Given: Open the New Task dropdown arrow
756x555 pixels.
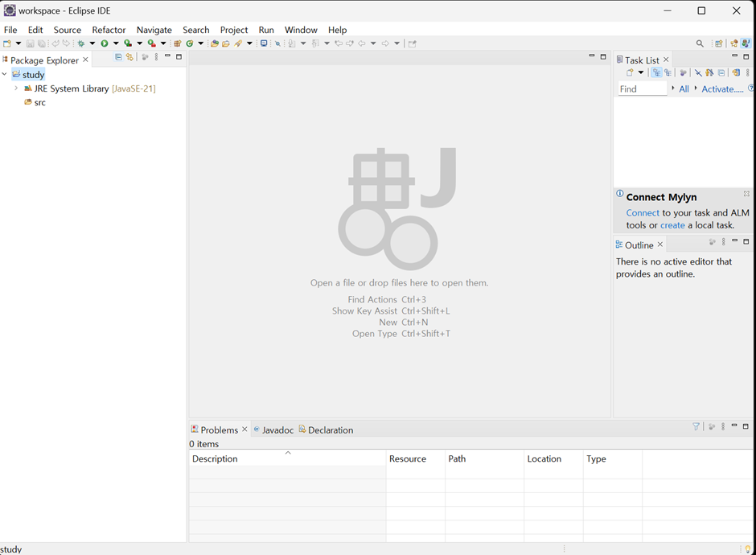Looking at the screenshot, I should coord(641,73).
